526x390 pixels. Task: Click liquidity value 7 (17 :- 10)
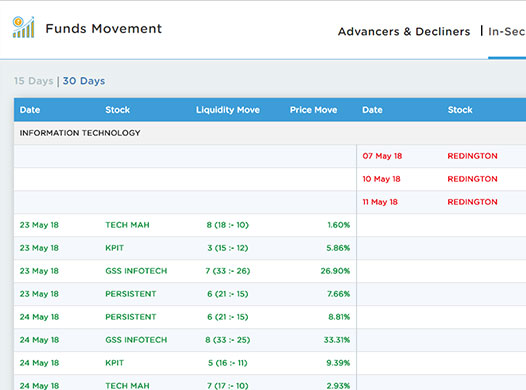[228, 386]
